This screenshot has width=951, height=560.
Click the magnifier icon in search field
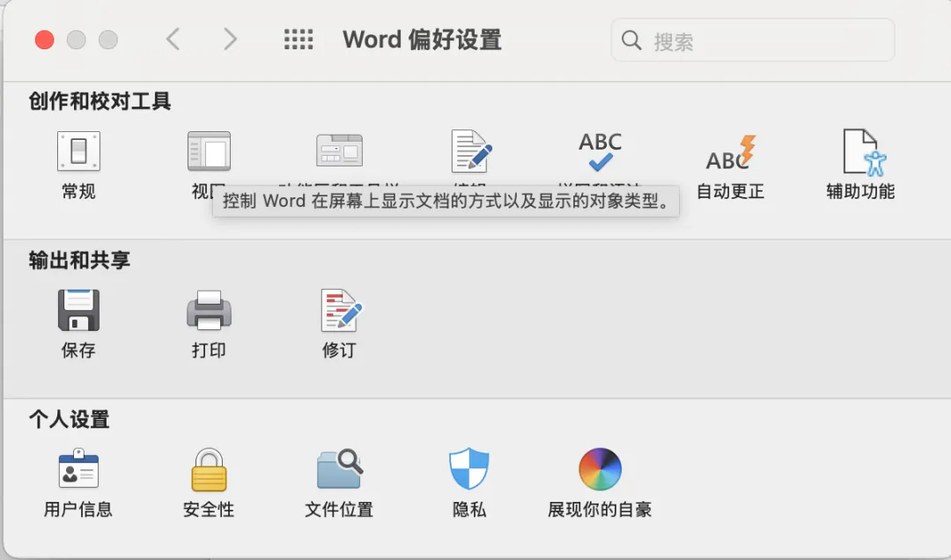(x=631, y=40)
